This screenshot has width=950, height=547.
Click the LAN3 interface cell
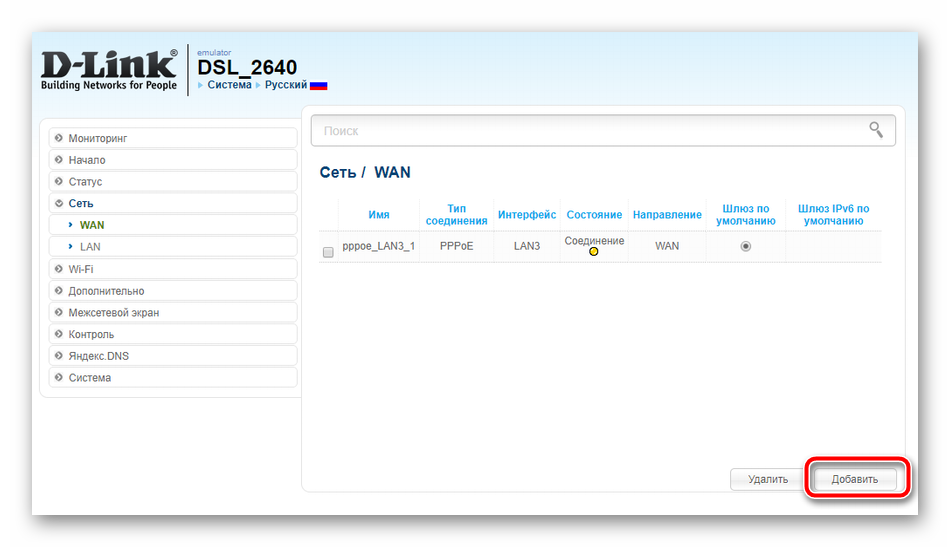pyautogui.click(x=526, y=246)
